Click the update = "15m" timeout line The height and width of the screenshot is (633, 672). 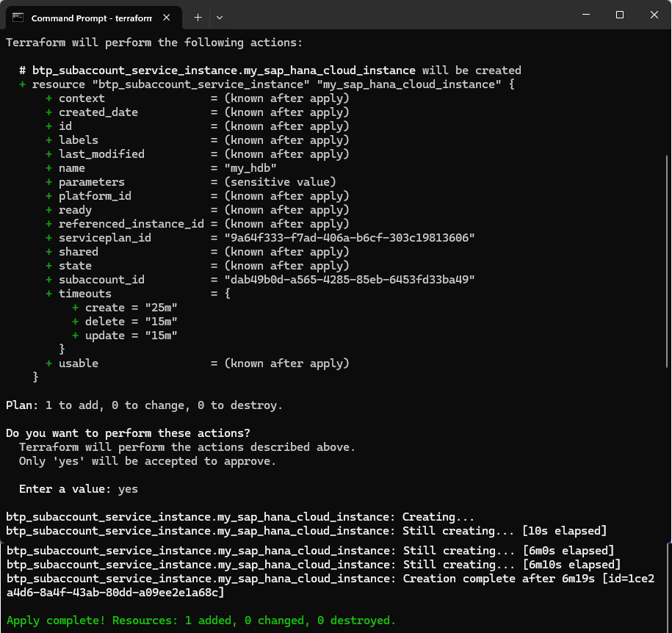(125, 336)
